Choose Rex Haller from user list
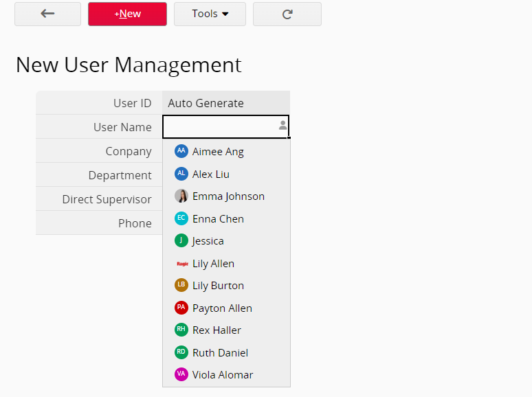The width and height of the screenshot is (532, 397). pos(226,330)
